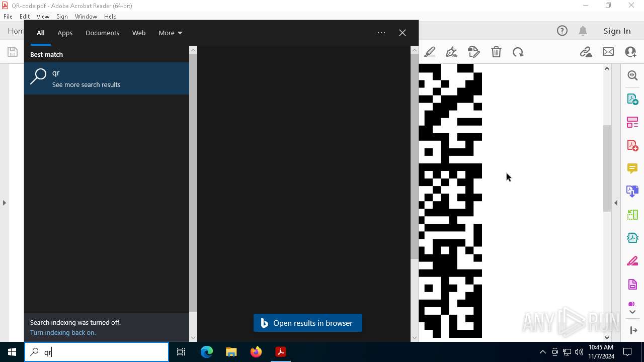644x362 pixels.
Task: Open the Edit menu in Acrobat
Action: point(25,16)
